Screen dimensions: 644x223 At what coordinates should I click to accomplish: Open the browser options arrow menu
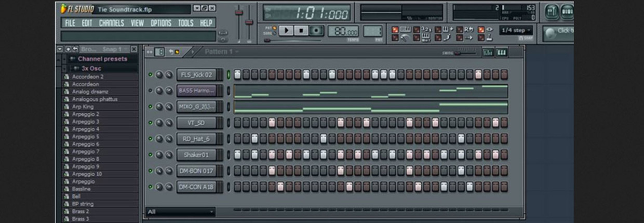pyautogui.click(x=59, y=49)
